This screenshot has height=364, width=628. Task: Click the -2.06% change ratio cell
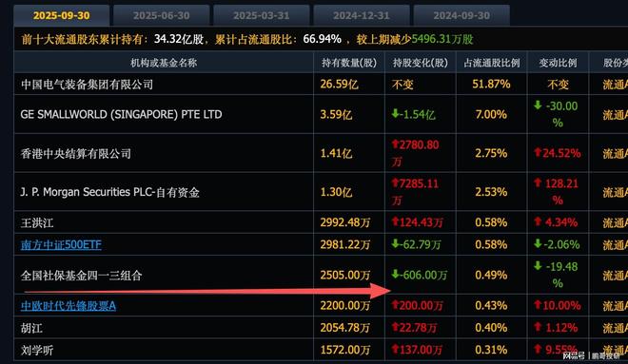tap(557, 244)
